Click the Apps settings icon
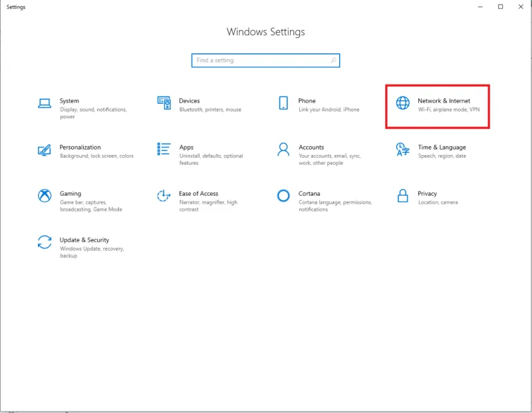532x413 pixels. click(x=163, y=150)
